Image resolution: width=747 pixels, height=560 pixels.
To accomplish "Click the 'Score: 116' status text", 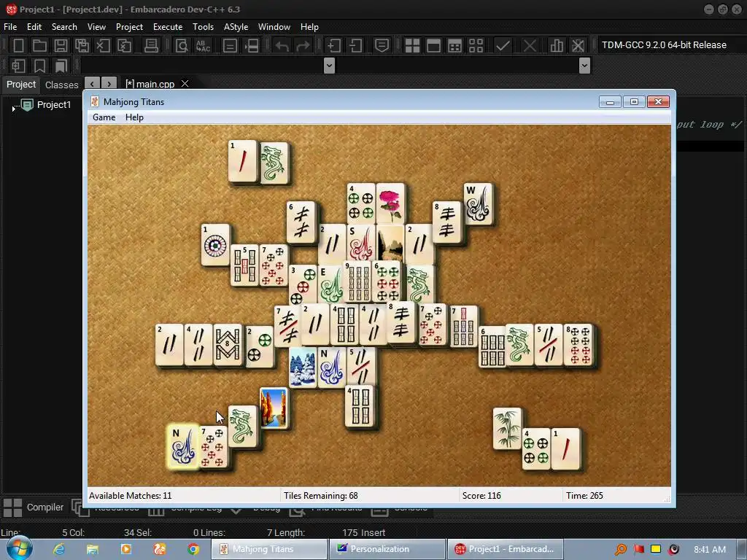I will click(x=481, y=496).
